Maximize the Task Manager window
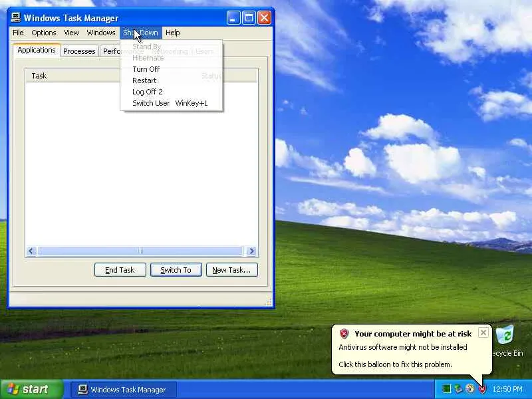Image resolution: width=532 pixels, height=399 pixels. tap(249, 18)
